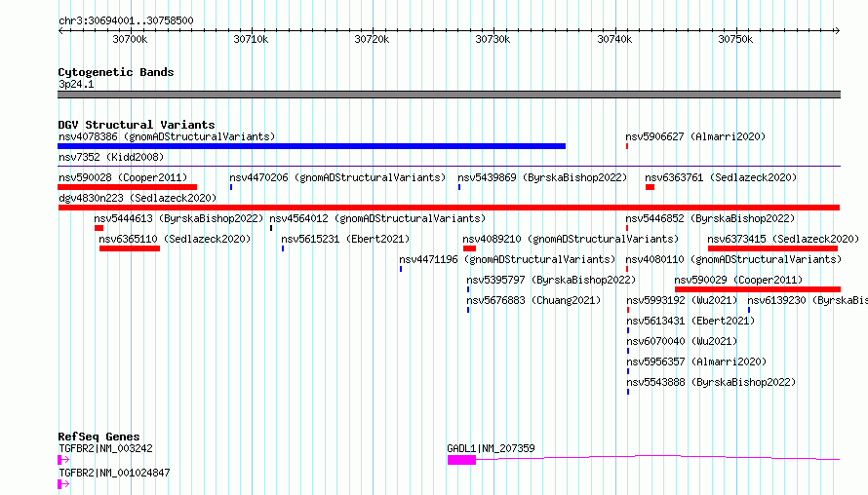Click the nsv4078386 gnomAD blue variant bar
Viewport: 868px width, 495px height.
click(x=312, y=146)
